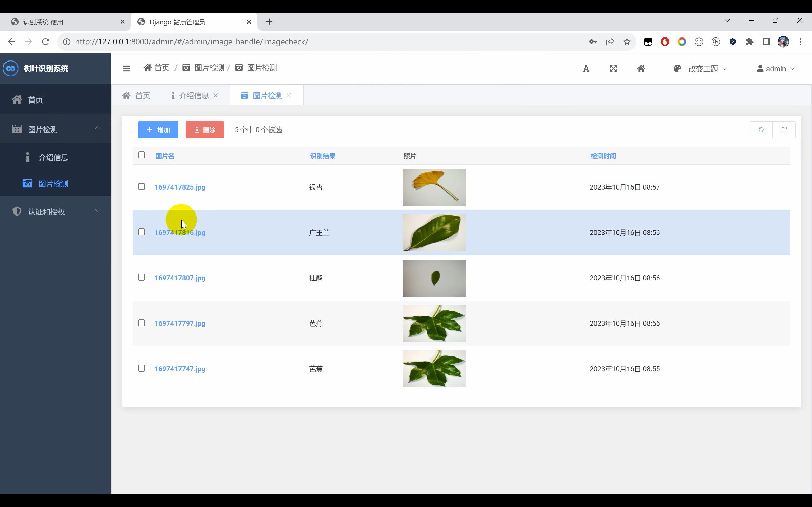This screenshot has width=812, height=507.
Task: Check the box for 1697417797.jpg row
Action: point(141,323)
